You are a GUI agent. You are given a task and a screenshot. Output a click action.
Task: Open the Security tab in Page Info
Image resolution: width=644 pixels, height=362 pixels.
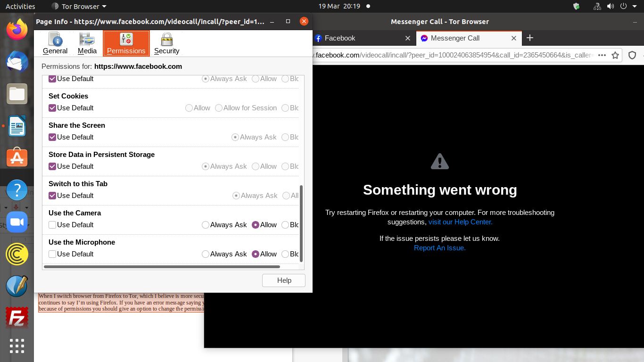point(167,43)
